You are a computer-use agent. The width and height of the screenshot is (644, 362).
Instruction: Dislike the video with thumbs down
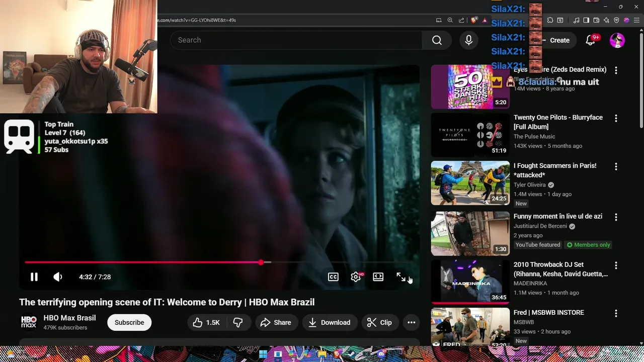(x=238, y=323)
